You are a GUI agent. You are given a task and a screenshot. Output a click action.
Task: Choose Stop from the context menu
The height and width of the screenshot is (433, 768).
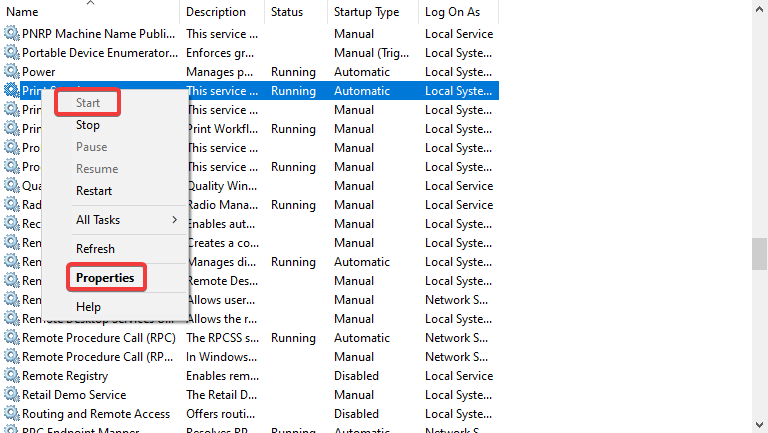(x=88, y=125)
